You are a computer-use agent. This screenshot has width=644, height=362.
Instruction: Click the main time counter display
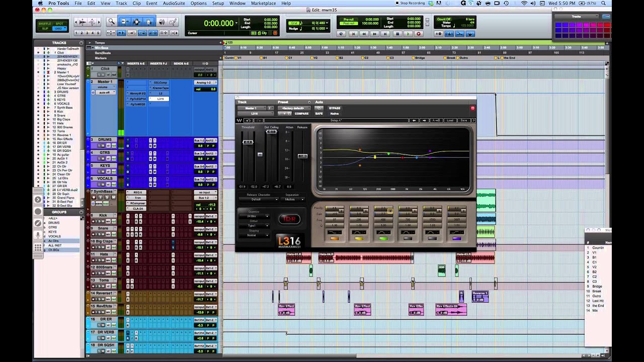(x=220, y=23)
